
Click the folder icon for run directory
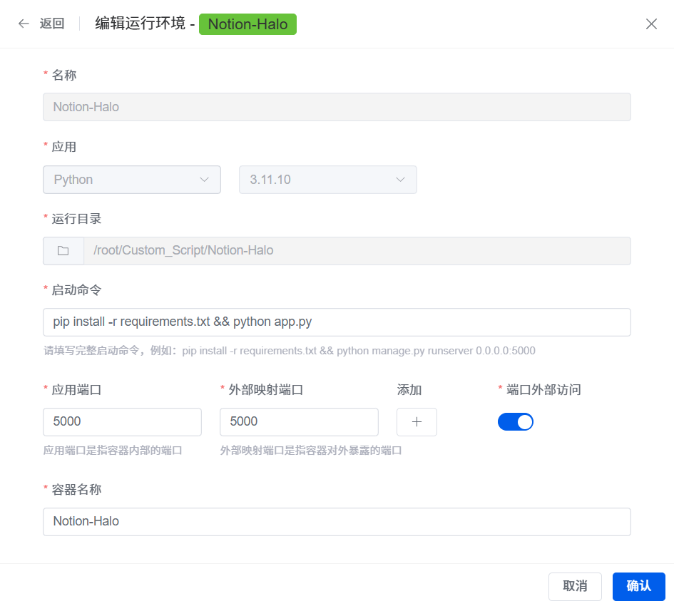point(63,251)
